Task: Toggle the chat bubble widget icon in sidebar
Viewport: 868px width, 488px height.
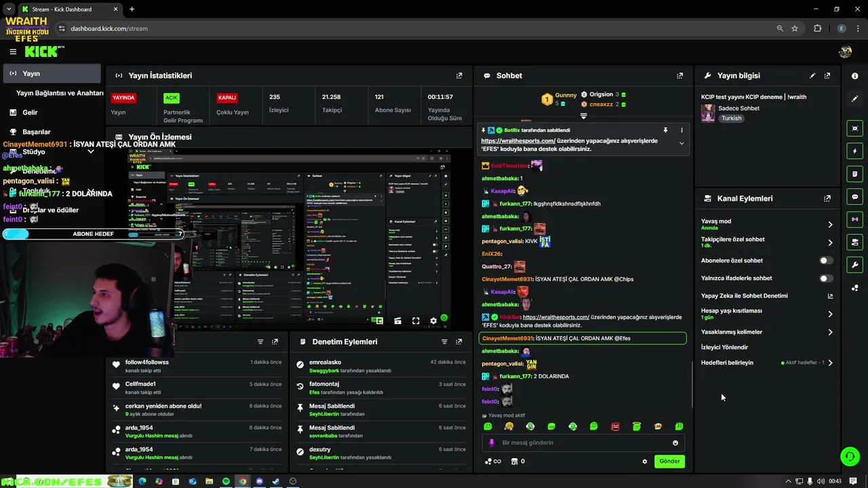Action: pyautogui.click(x=855, y=197)
